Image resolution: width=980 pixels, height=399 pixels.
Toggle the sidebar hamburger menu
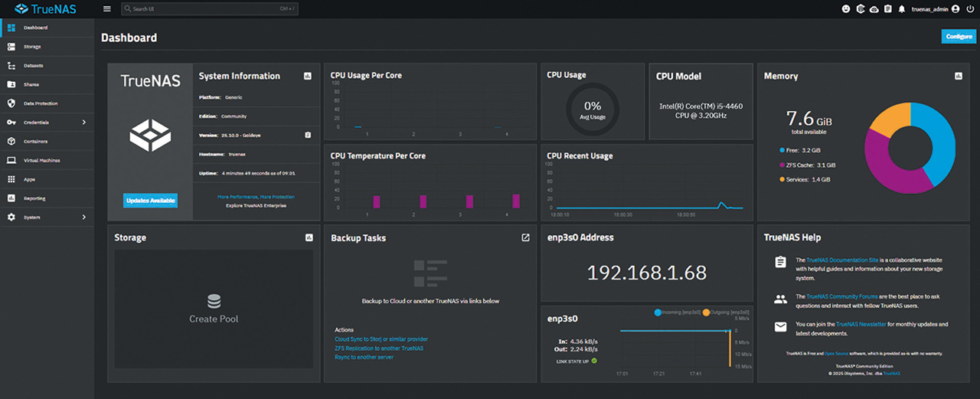[107, 9]
